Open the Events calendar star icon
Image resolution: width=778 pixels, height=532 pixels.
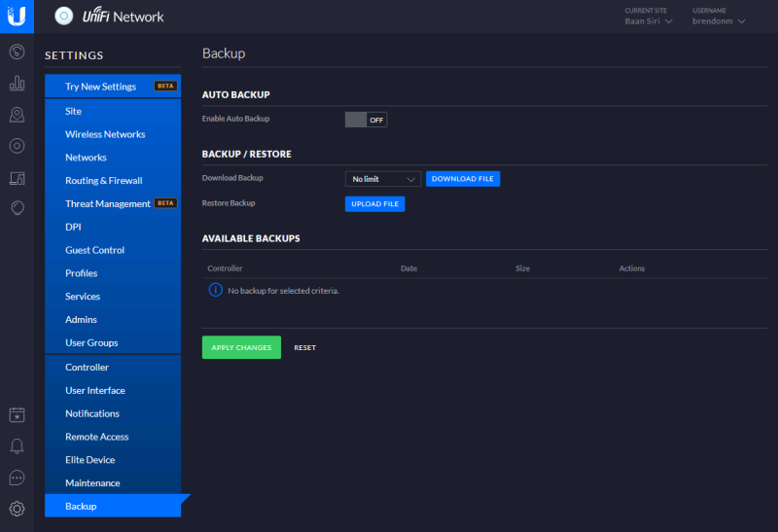click(17, 415)
